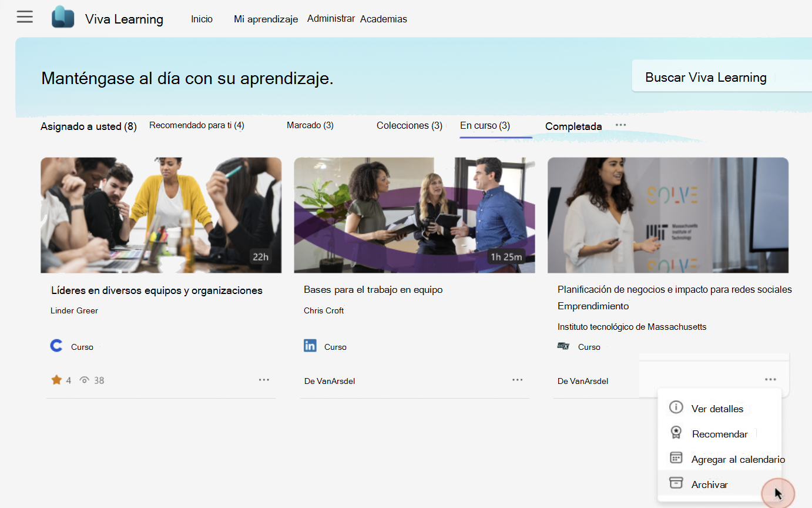Choose Recomendar from the context menu

[719, 433]
